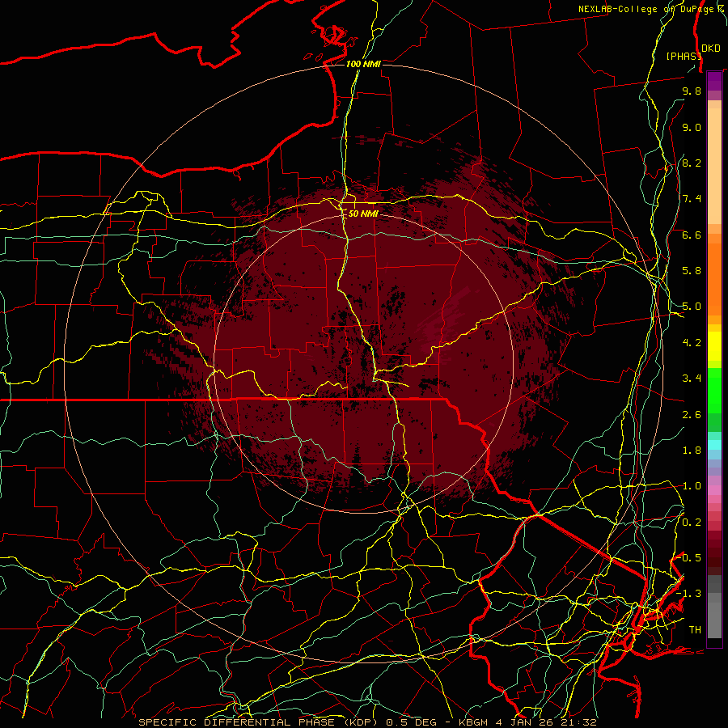Screen dimensions: 728x728
Task: Select the 9.0 legend value
Action: (692, 127)
